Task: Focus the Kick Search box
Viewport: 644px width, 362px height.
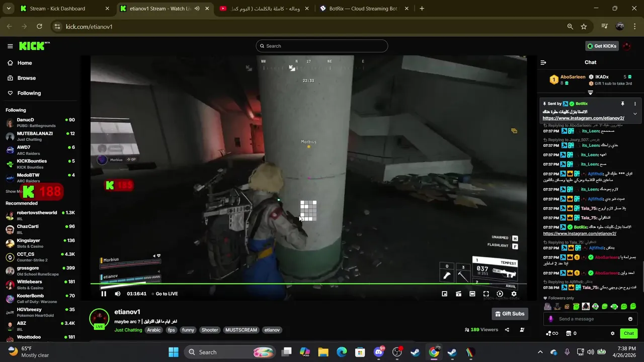Action: [321, 46]
